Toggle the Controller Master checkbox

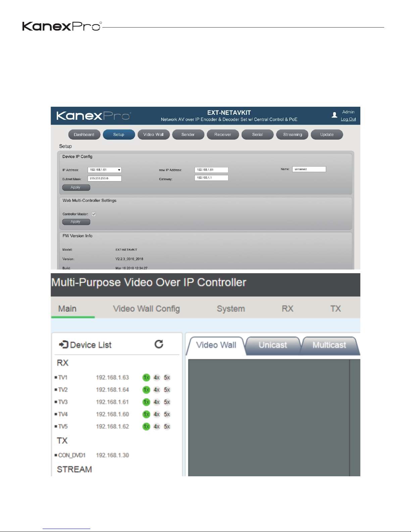(x=94, y=214)
